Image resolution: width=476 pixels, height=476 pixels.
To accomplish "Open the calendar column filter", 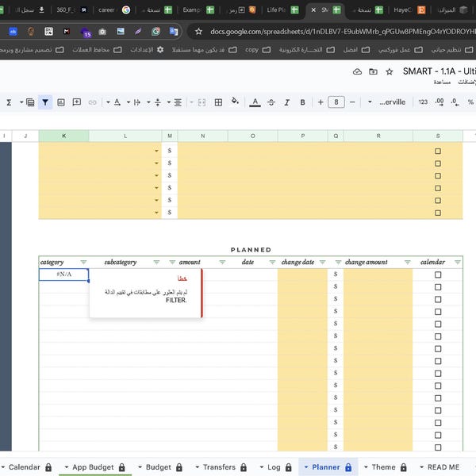I will pos(458,262).
